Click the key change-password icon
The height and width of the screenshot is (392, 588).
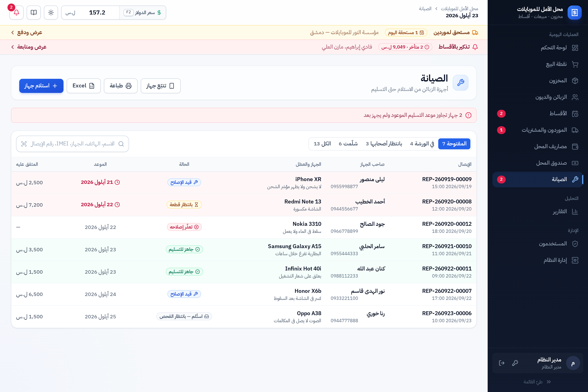(515, 363)
